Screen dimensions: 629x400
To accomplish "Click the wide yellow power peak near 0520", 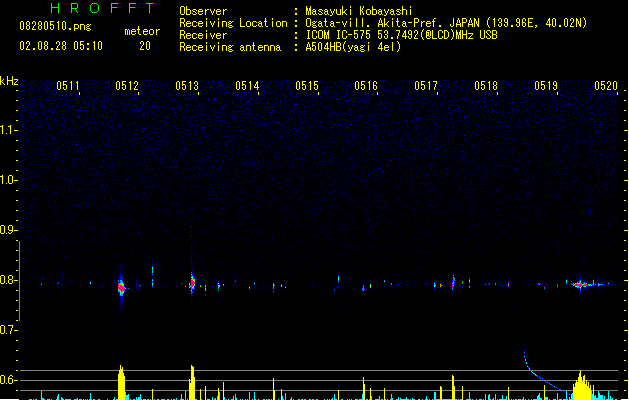I will click(x=581, y=386).
